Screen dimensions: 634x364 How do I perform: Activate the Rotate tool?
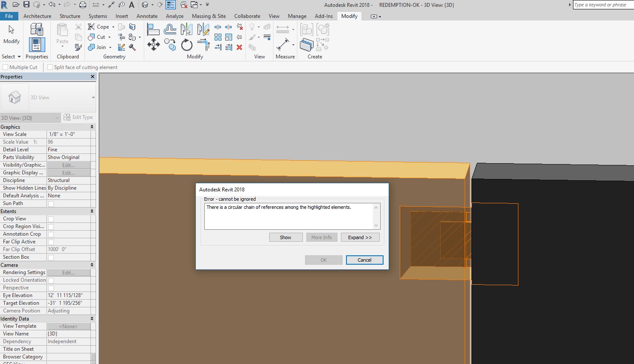[187, 44]
